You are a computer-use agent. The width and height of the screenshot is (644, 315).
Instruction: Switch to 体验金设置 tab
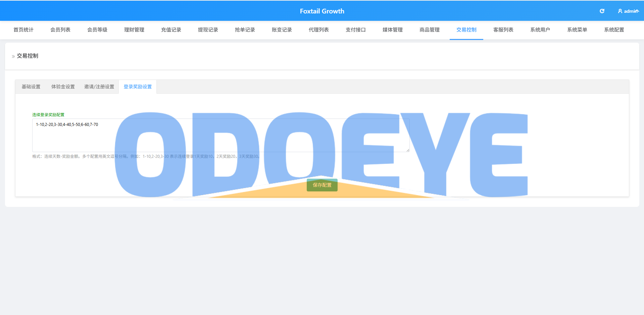(63, 87)
